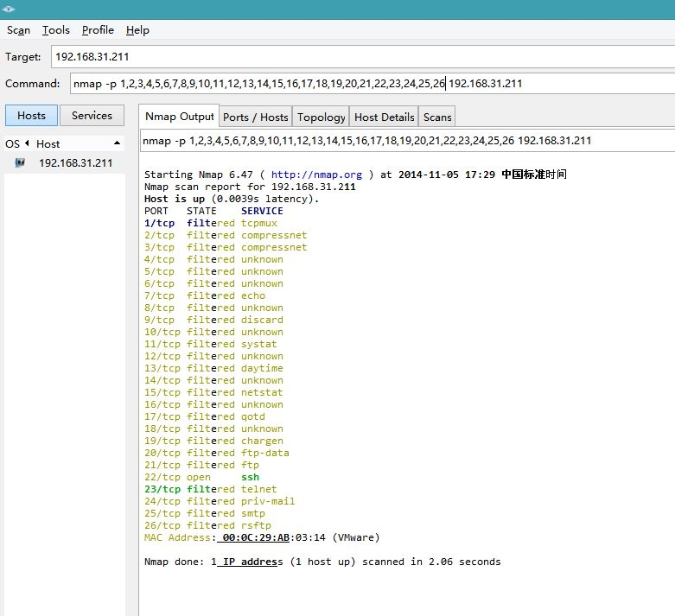Click the '21/tcp filtered ftp' line
Image resolution: width=675 pixels, height=616 pixels.
point(202,465)
